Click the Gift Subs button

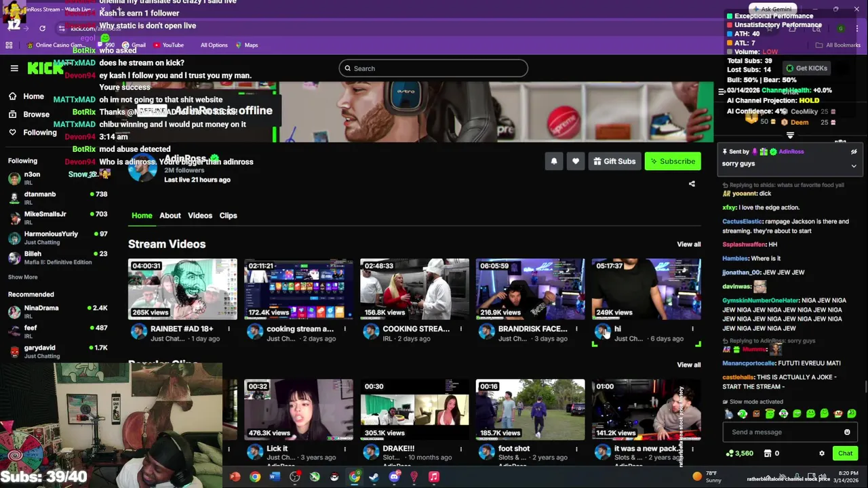click(614, 161)
